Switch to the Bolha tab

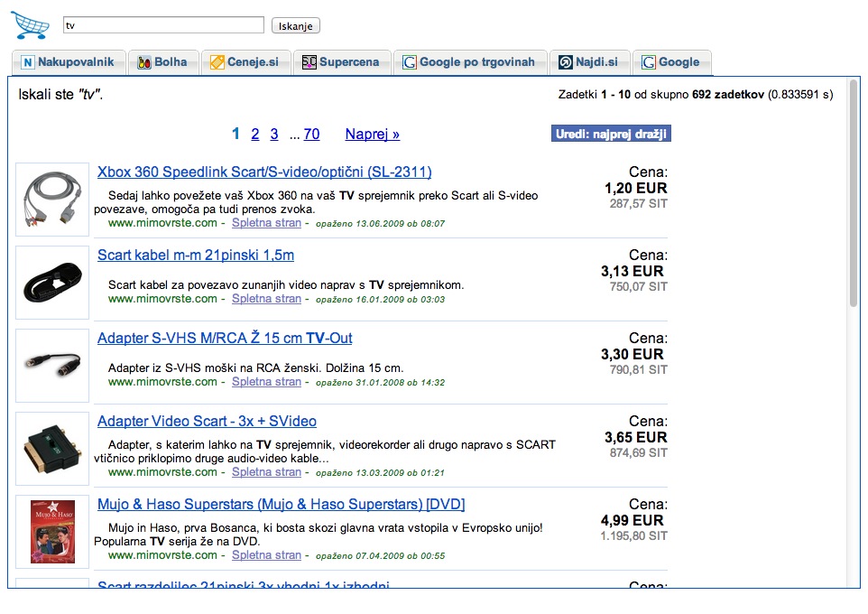pyautogui.click(x=163, y=62)
